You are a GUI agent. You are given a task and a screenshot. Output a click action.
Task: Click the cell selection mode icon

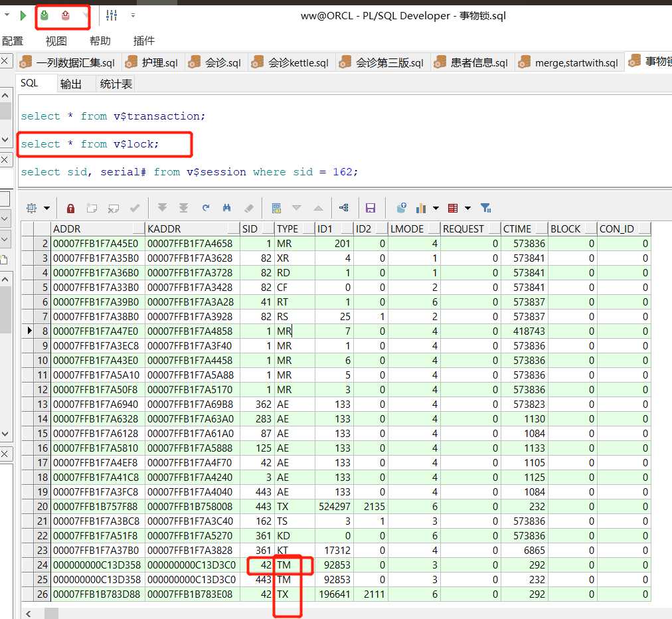32,209
